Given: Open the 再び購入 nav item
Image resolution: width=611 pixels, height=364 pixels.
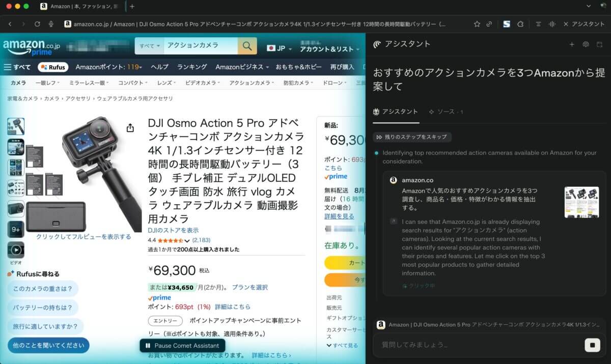Looking at the screenshot, I should [x=342, y=67].
